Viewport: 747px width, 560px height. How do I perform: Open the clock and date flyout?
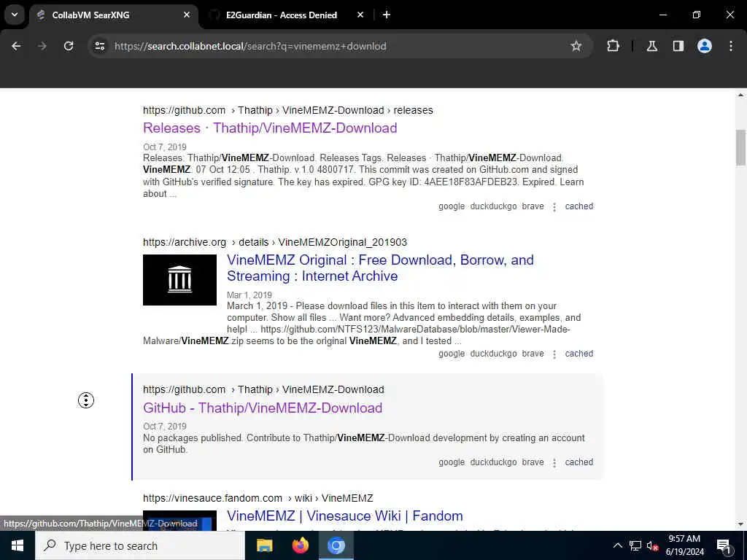coord(684,545)
